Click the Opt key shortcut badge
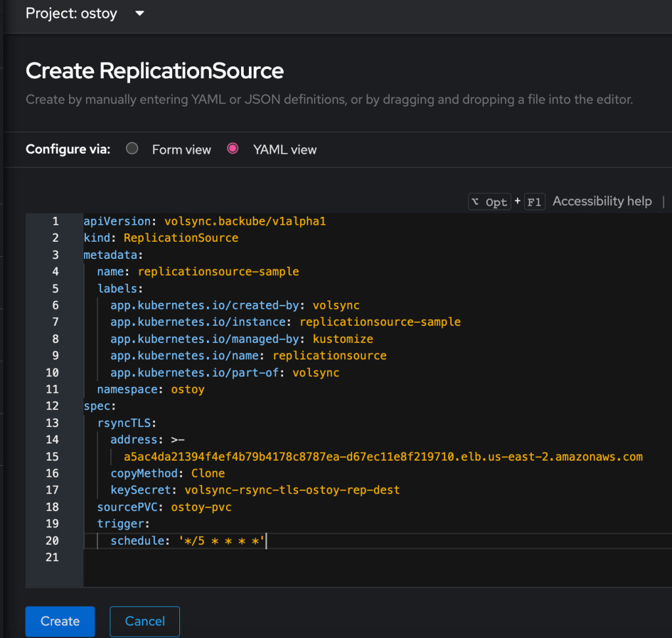The image size is (672, 638). click(489, 202)
